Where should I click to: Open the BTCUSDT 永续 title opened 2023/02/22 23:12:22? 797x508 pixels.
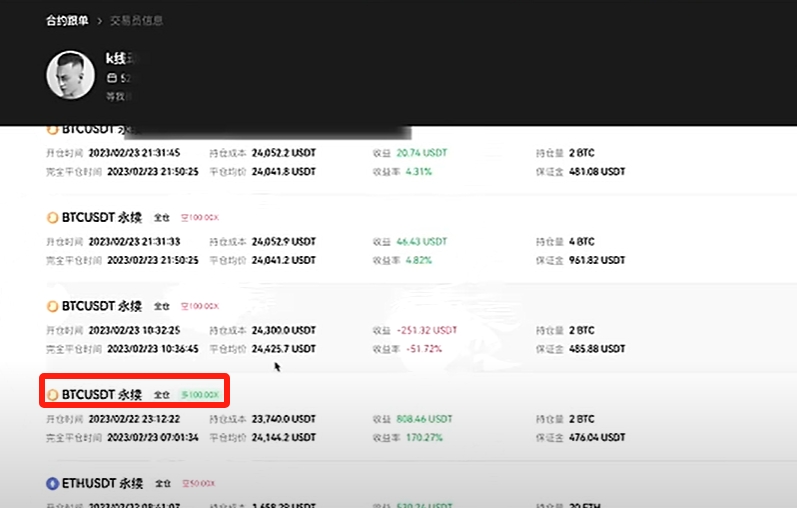(102, 395)
